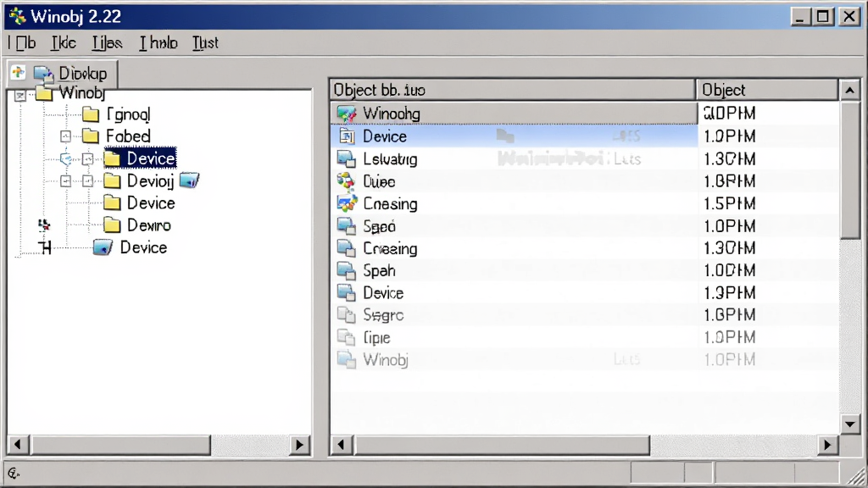Click the 'Object bb. iuo' column header
The width and height of the screenshot is (868, 488).
pos(513,90)
